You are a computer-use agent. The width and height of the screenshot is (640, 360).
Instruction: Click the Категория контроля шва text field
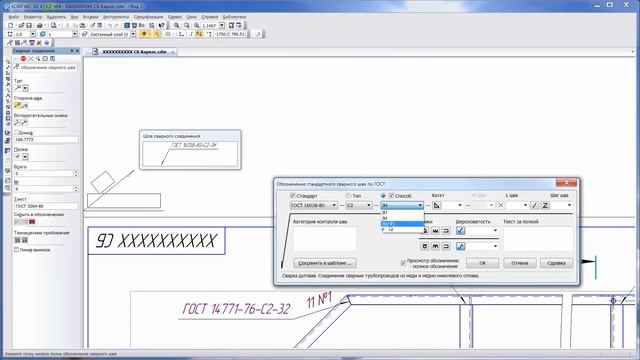pos(324,239)
